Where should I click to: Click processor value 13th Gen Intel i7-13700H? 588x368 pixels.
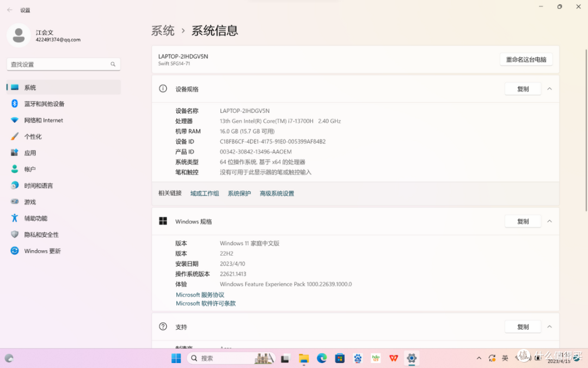(280, 121)
